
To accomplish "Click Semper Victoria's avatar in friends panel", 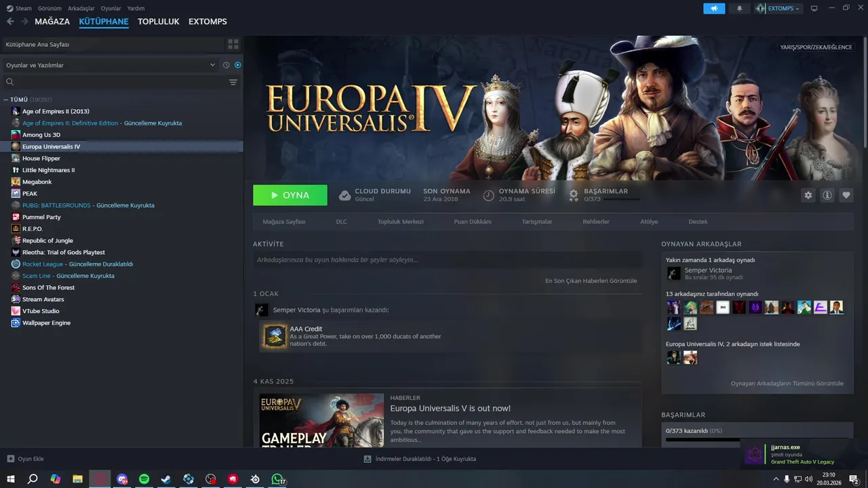I will [x=673, y=273].
